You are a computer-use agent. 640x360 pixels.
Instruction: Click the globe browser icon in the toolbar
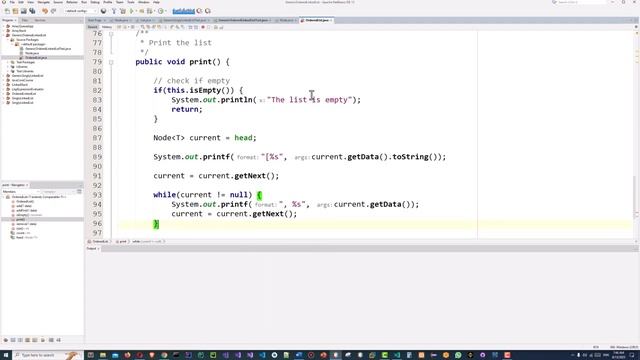[103, 11]
